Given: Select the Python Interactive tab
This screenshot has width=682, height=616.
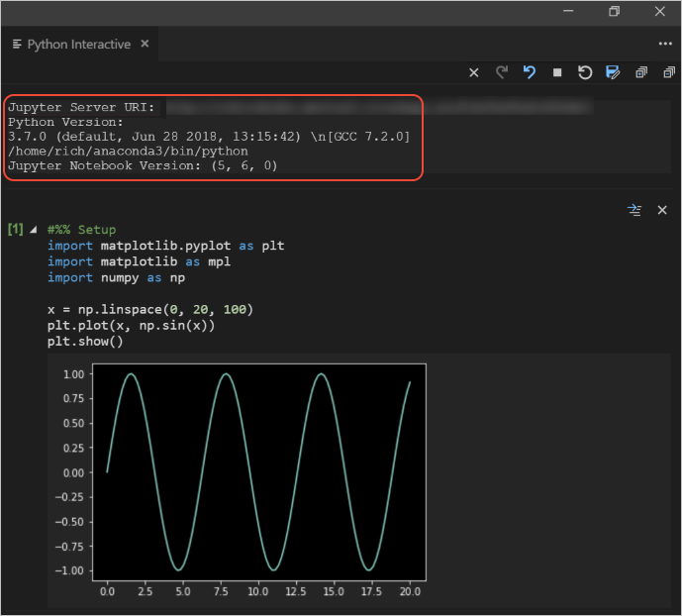Looking at the screenshot, I should pyautogui.click(x=79, y=44).
